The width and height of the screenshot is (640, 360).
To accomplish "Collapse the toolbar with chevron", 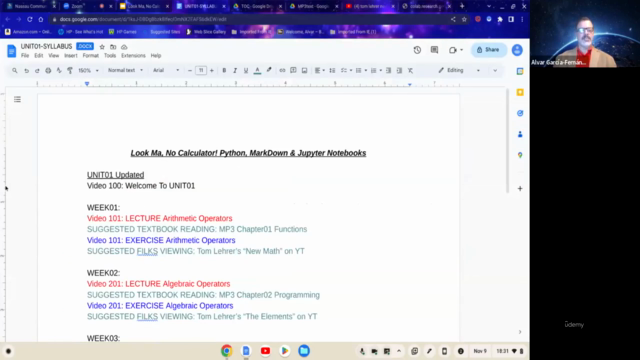I will click(x=495, y=71).
